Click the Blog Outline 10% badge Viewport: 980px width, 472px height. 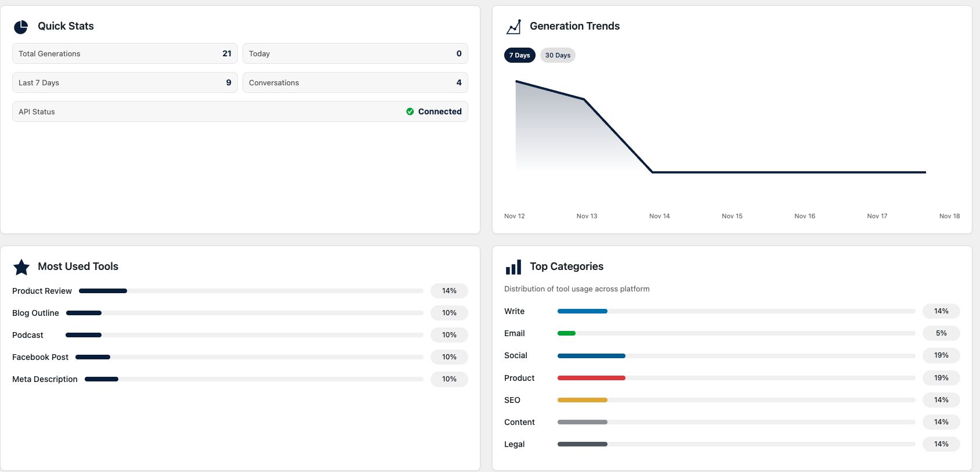pyautogui.click(x=449, y=313)
